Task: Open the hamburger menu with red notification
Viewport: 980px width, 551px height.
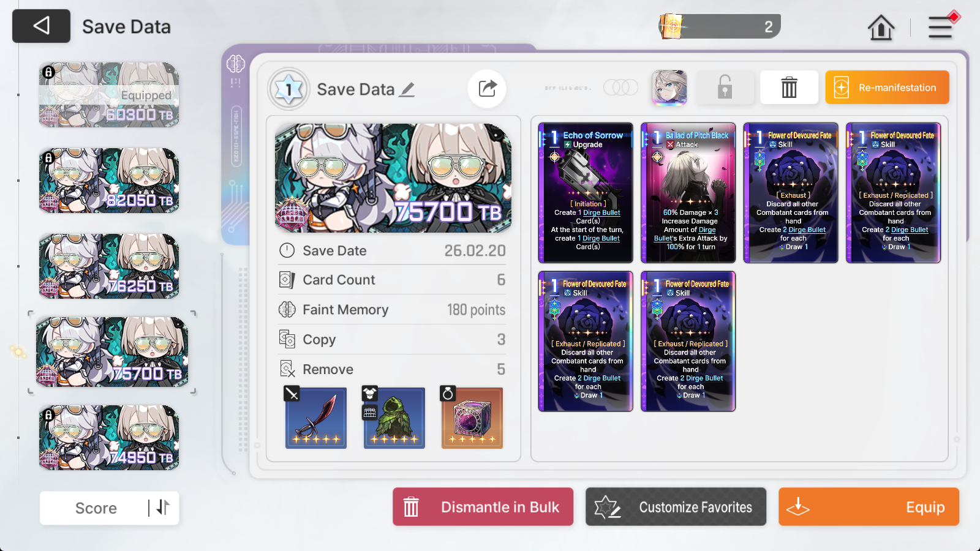Action: [x=941, y=26]
